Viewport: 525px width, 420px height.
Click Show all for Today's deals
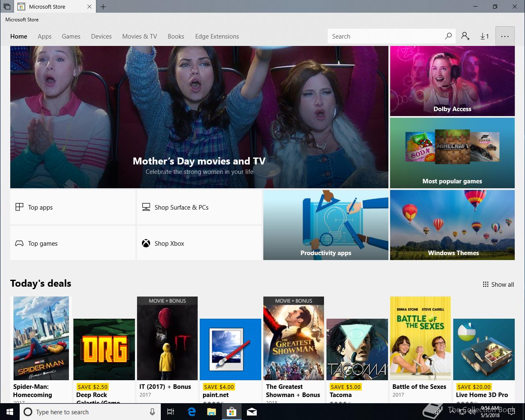[498, 284]
